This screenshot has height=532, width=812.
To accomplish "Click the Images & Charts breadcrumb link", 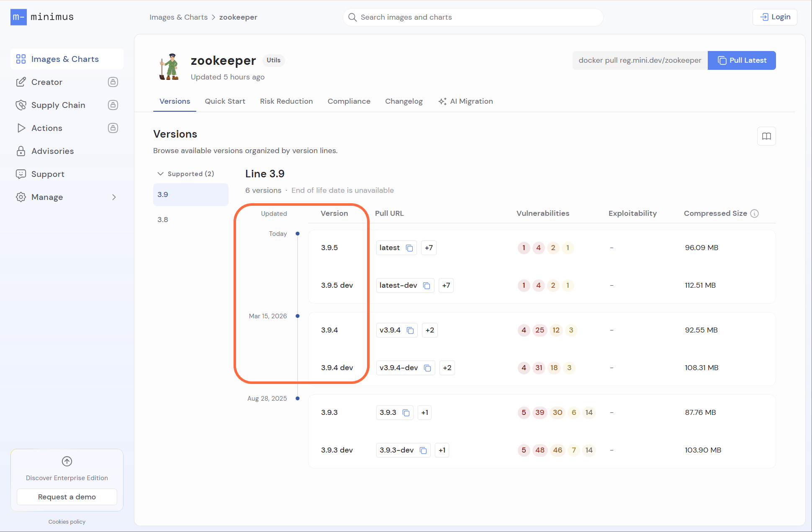I will pos(179,17).
